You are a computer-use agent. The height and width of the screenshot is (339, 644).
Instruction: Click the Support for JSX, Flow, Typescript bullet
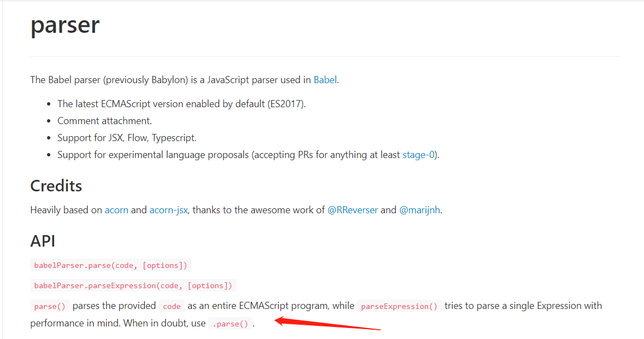coord(127,138)
